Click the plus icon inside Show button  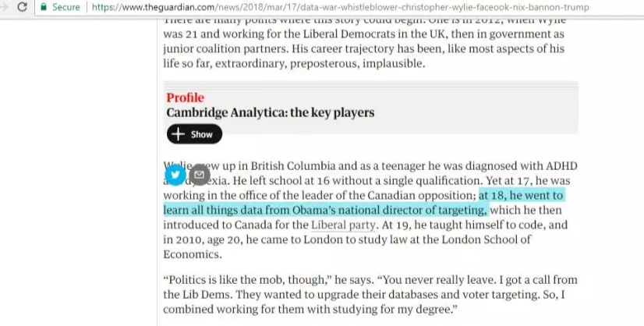pos(178,134)
